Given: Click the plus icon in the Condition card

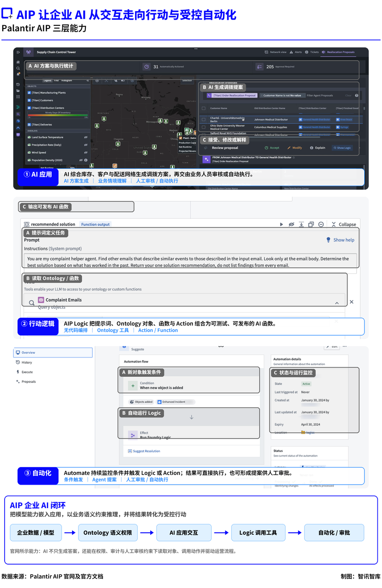Looking at the screenshot, I should point(132,385).
